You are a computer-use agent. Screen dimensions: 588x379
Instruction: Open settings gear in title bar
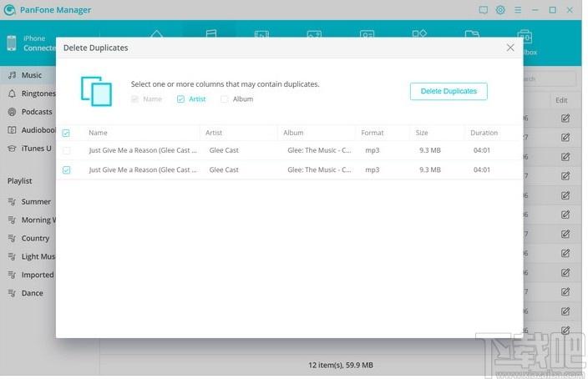coord(500,10)
